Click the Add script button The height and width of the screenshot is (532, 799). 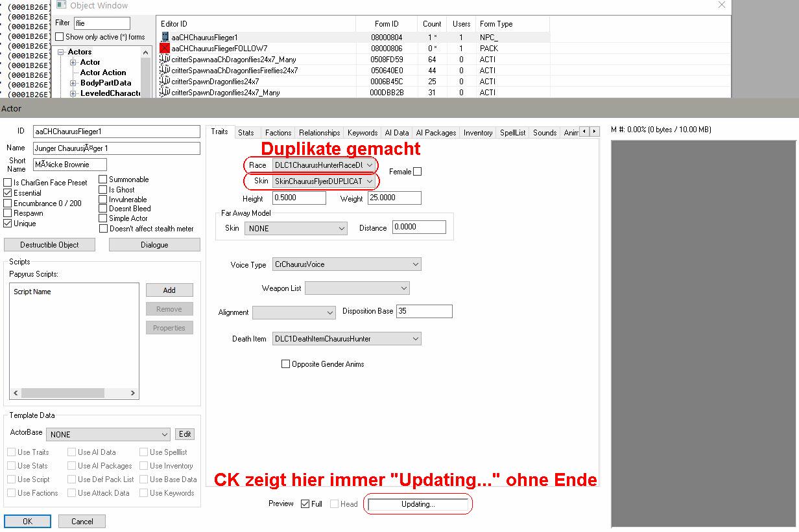click(x=169, y=290)
